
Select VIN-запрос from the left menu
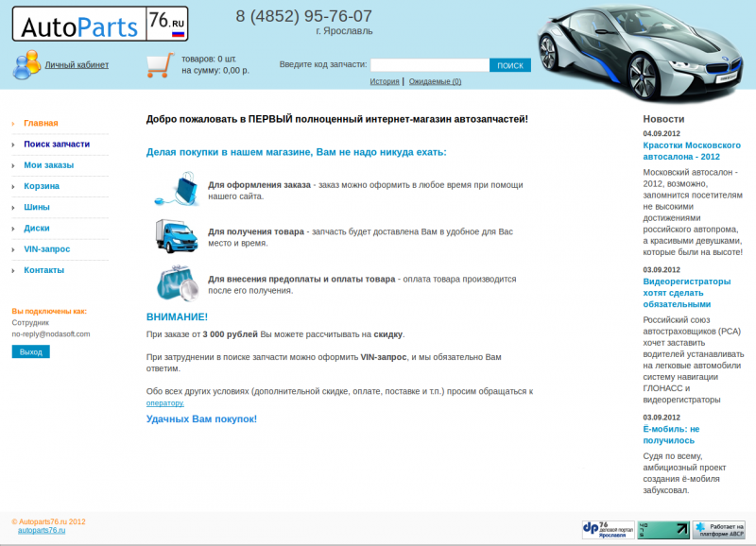[46, 249]
